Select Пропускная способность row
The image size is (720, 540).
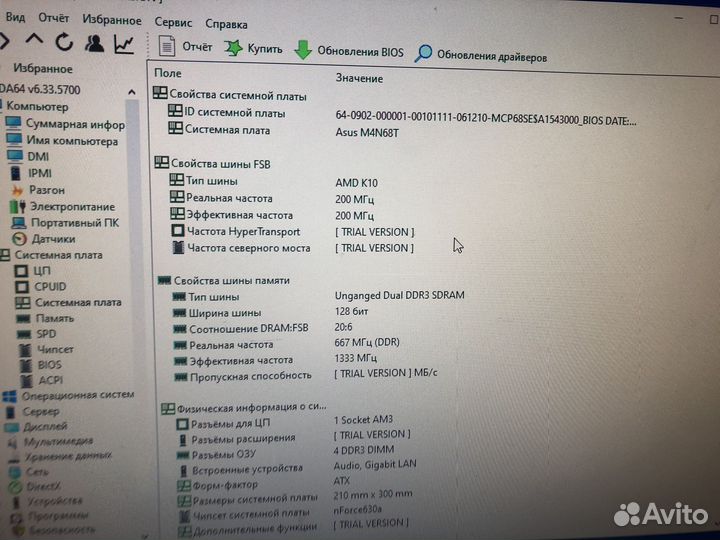(242, 376)
